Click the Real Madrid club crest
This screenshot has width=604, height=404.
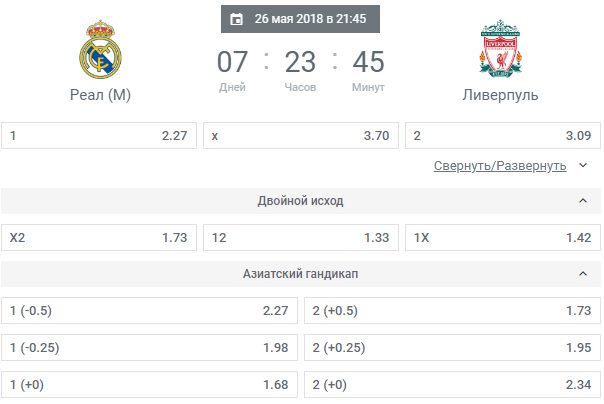pyautogui.click(x=100, y=49)
